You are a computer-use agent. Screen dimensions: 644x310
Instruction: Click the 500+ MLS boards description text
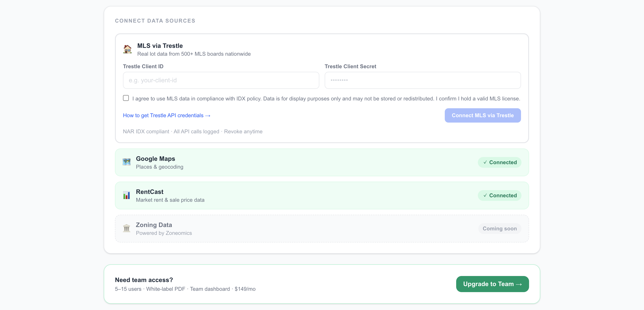[194, 54]
